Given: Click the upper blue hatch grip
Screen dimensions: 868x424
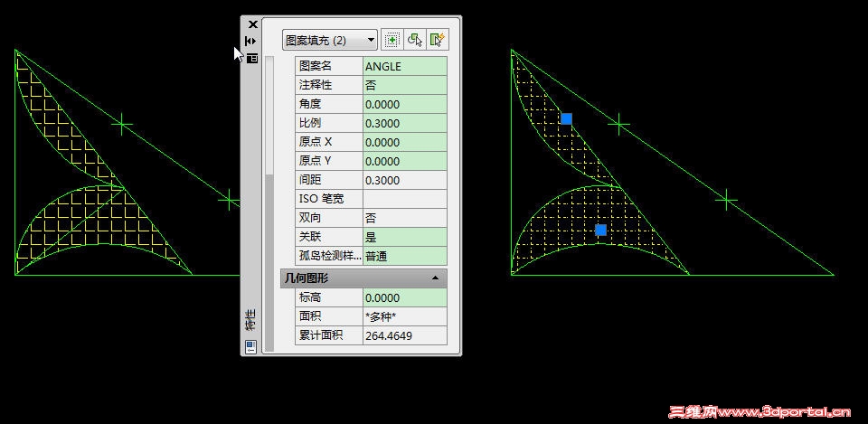Looking at the screenshot, I should [566, 118].
